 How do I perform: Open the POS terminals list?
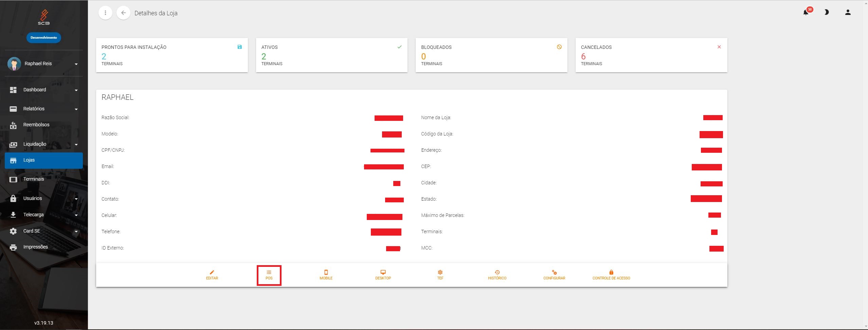tap(269, 275)
